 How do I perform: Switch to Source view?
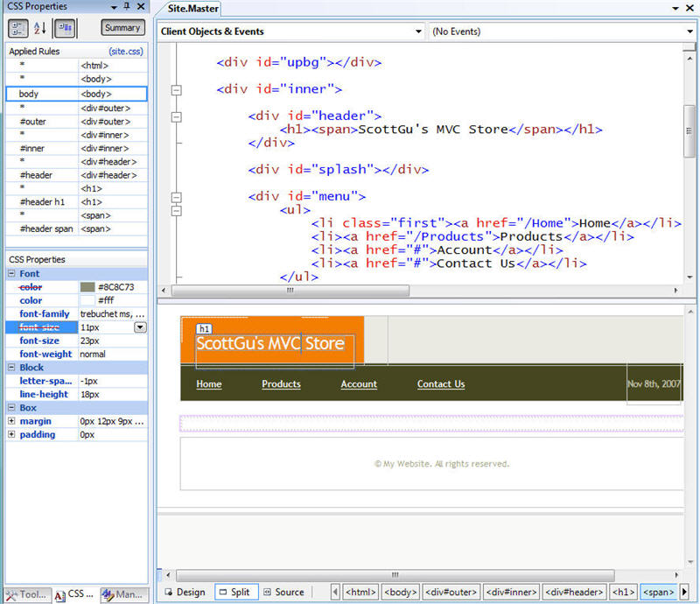(284, 592)
